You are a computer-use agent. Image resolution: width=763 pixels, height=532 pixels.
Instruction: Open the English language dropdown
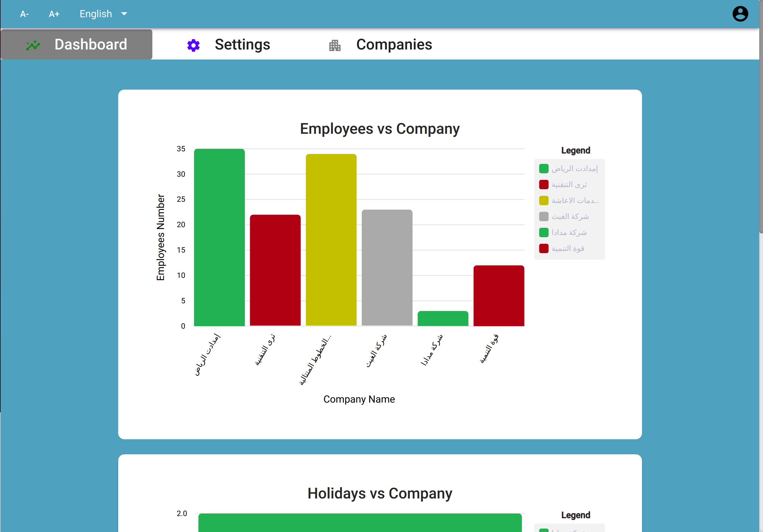pos(103,14)
